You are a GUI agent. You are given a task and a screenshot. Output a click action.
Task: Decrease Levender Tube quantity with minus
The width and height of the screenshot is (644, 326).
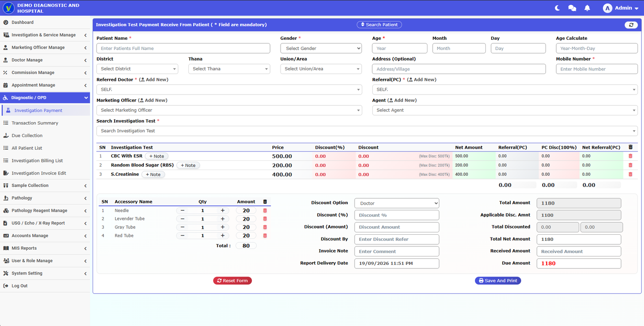coord(182,219)
